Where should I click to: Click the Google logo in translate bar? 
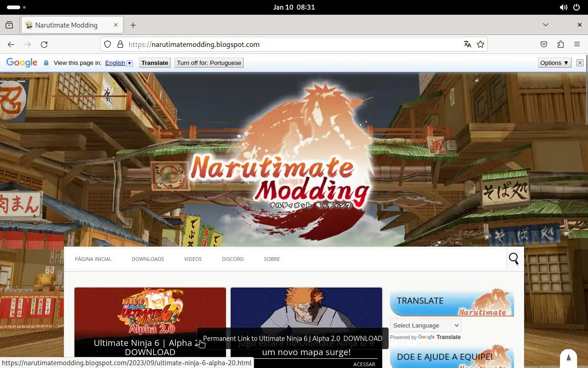click(22, 63)
